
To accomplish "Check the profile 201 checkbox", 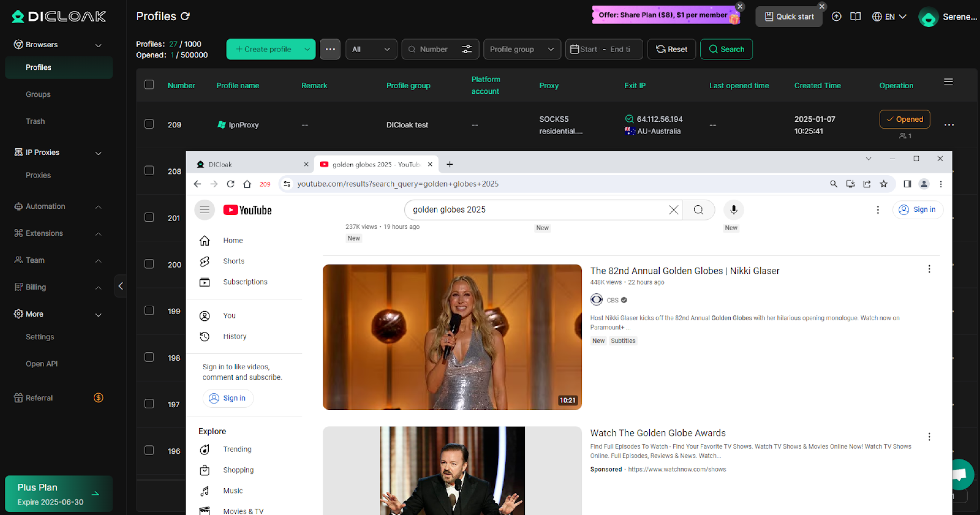I will click(x=149, y=217).
